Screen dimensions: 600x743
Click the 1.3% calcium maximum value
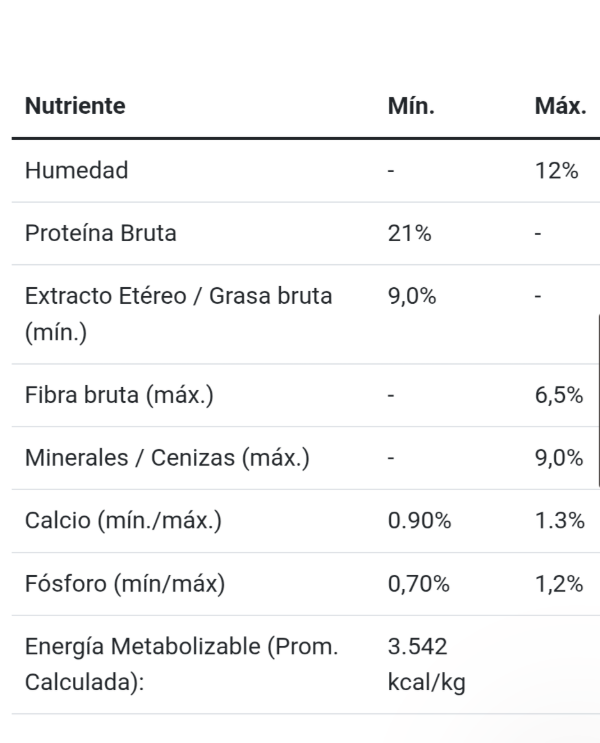tap(559, 521)
